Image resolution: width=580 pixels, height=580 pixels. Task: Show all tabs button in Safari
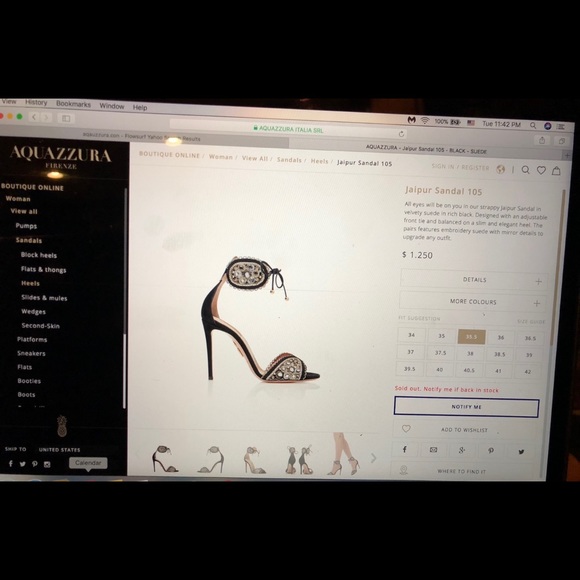click(562, 141)
